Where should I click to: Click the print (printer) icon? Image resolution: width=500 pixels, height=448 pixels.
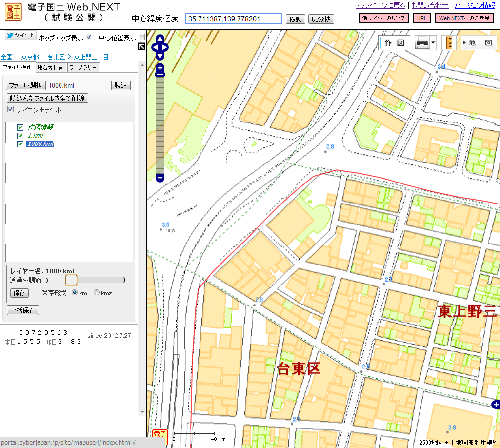coord(421,43)
